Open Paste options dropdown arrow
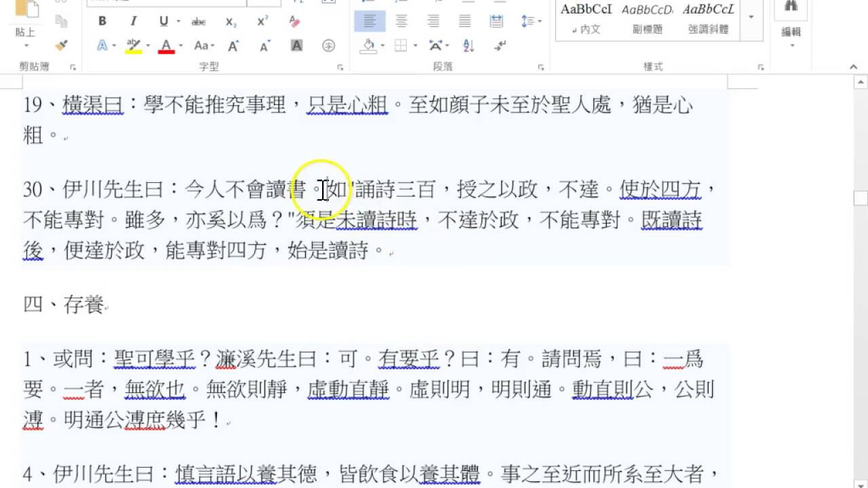The image size is (868, 488). coord(26,46)
